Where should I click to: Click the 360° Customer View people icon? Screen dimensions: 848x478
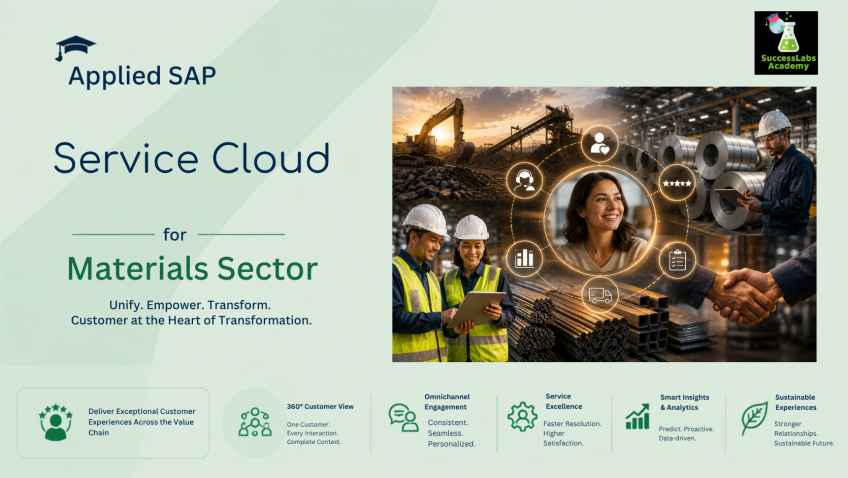coord(255,422)
